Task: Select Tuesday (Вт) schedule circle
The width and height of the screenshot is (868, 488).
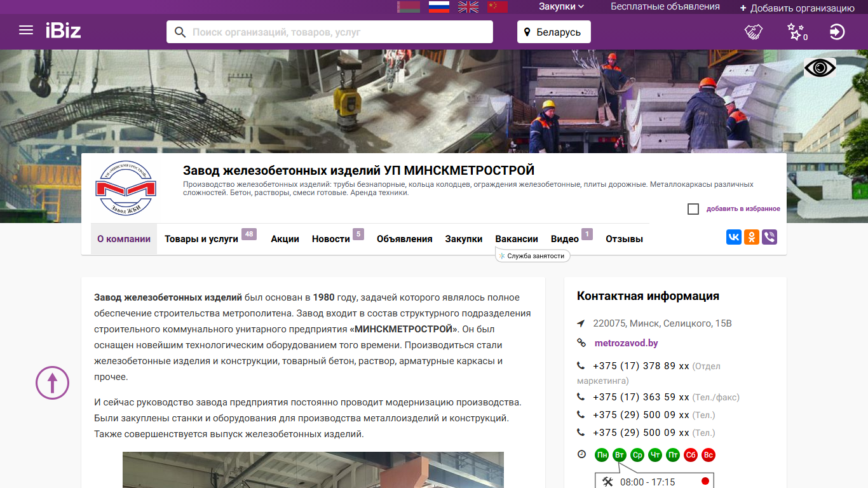Action: [x=620, y=455]
